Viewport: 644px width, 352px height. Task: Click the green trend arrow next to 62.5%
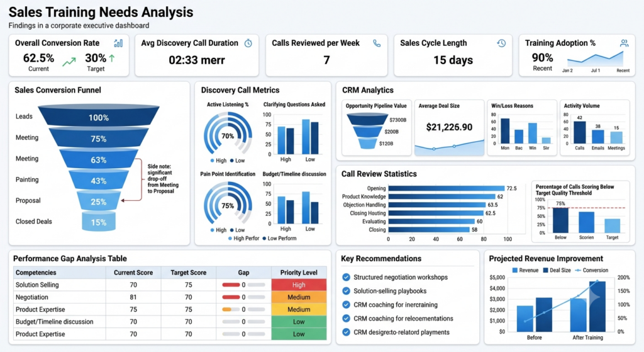(69, 62)
